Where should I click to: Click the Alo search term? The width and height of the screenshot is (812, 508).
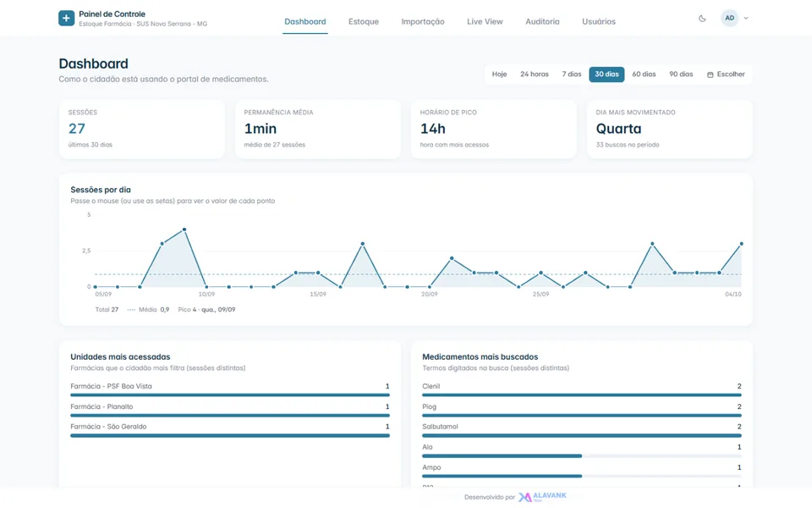tap(427, 447)
